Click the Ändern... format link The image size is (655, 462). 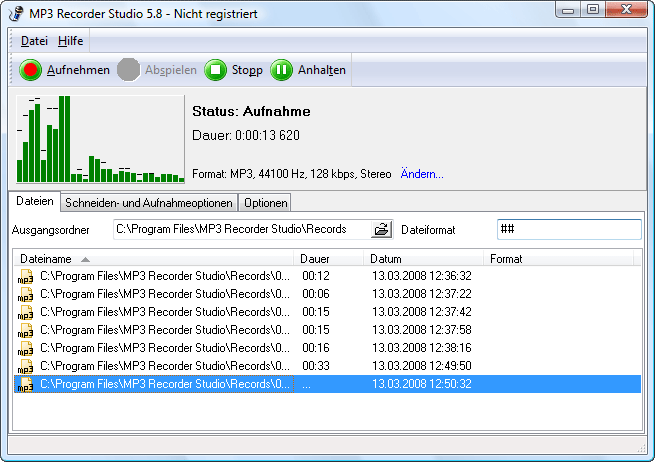point(422,174)
